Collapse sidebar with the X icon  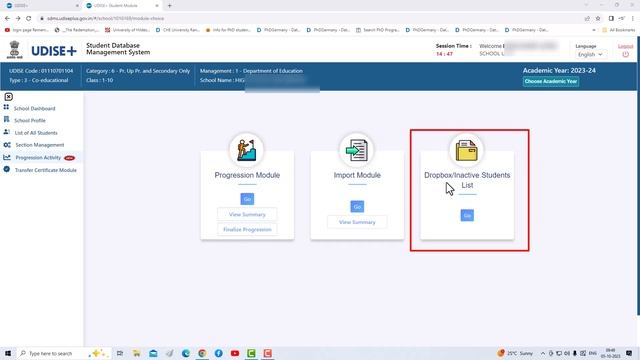pos(9,97)
